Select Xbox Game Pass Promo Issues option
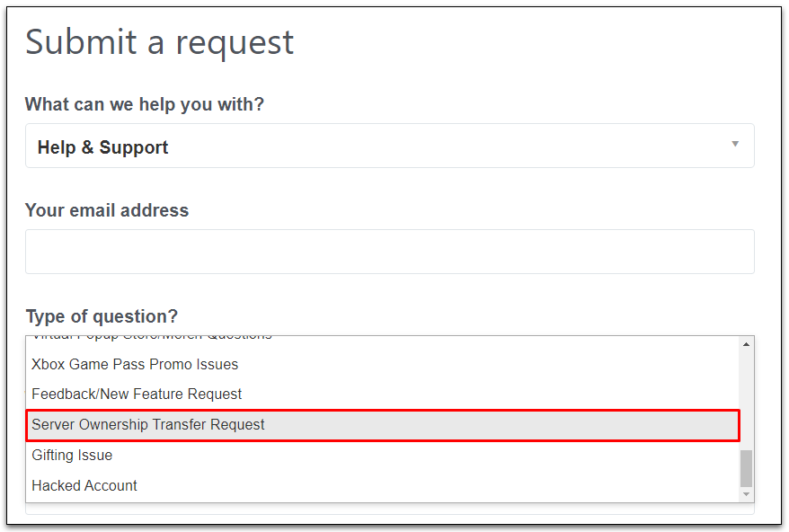 pyautogui.click(x=135, y=365)
